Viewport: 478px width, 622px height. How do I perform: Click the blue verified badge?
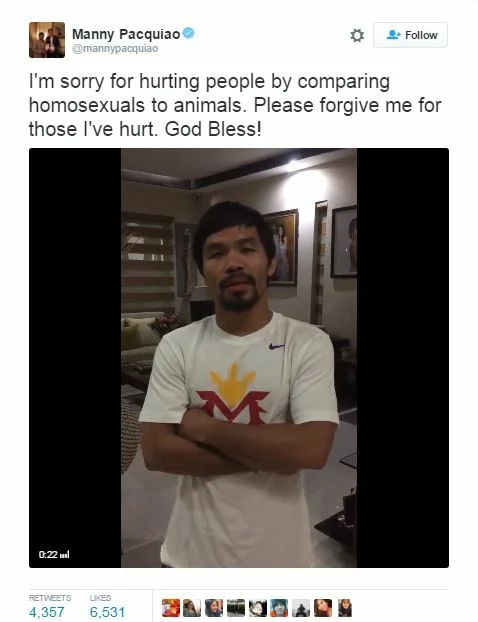pyautogui.click(x=188, y=33)
